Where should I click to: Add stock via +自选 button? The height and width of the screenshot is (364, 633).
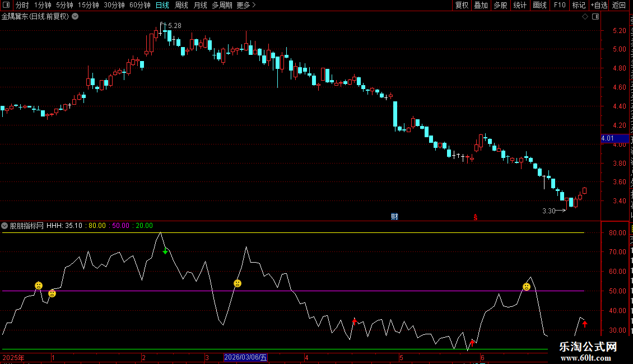click(599, 5)
